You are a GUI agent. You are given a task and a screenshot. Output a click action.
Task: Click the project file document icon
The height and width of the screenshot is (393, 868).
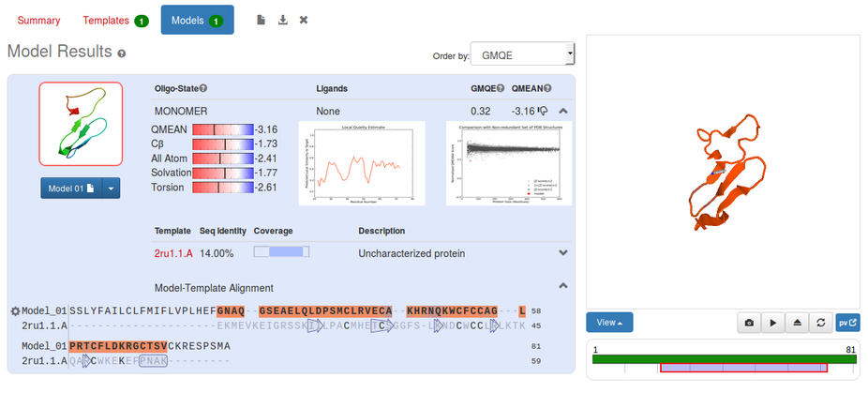pyautogui.click(x=262, y=20)
